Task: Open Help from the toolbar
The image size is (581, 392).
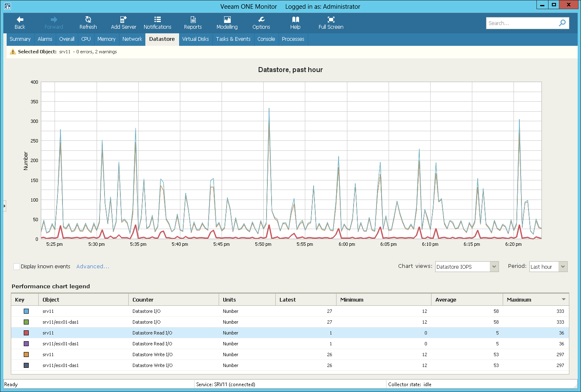Action: pos(295,23)
